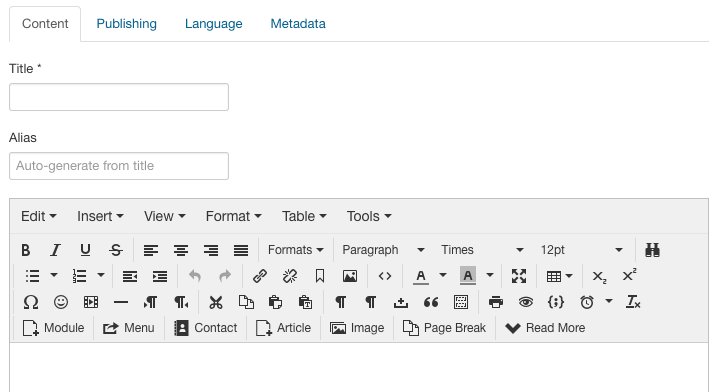Click the redo arrow
The width and height of the screenshot is (710, 392).
(x=225, y=276)
